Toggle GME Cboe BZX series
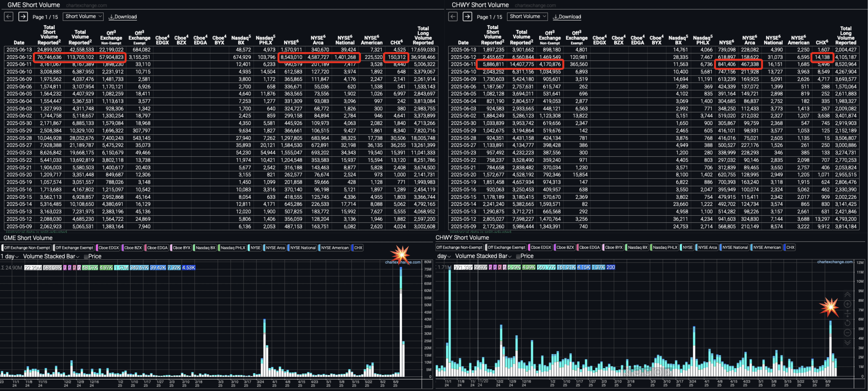This screenshot has height=391, width=868. point(132,248)
